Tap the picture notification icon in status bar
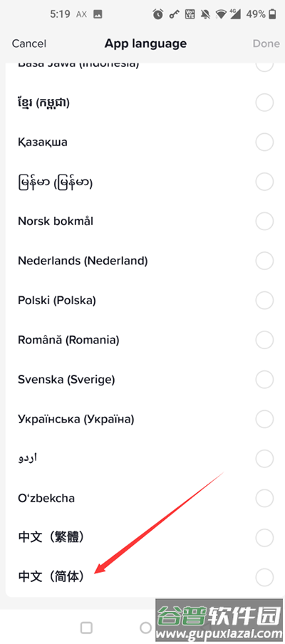The width and height of the screenshot is (285, 644). pyautogui.click(x=98, y=14)
